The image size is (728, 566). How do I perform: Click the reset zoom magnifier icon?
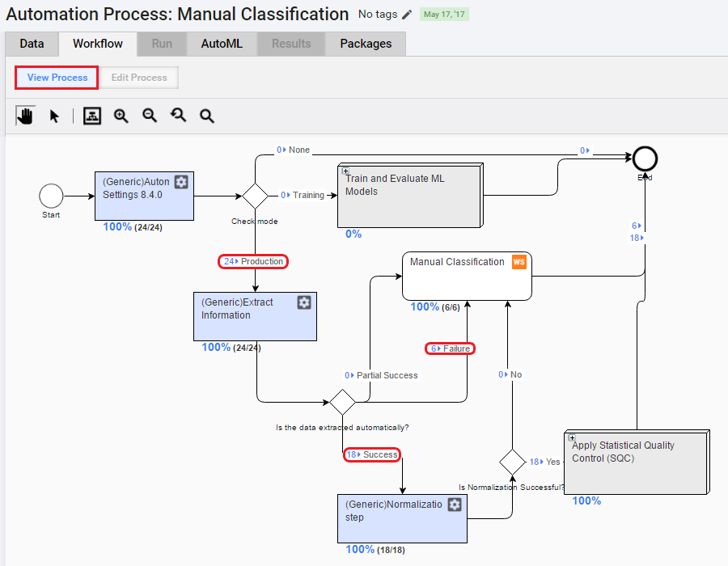pos(178,115)
